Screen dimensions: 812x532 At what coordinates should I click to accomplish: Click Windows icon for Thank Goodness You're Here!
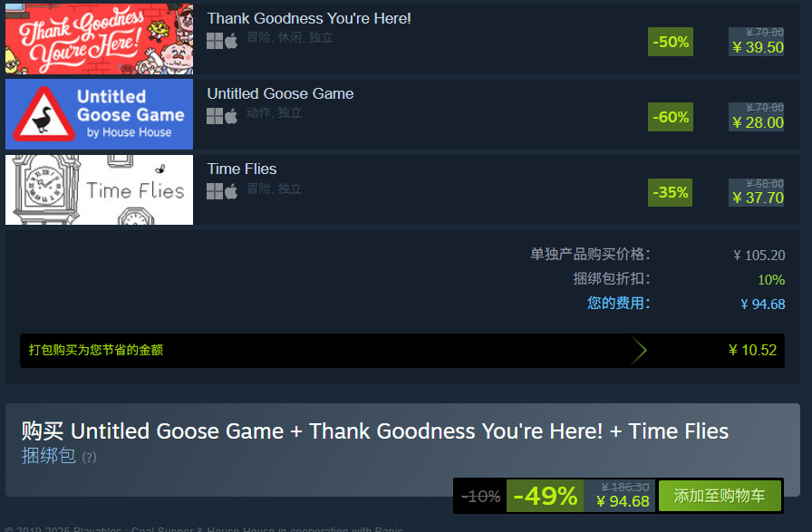[x=215, y=41]
